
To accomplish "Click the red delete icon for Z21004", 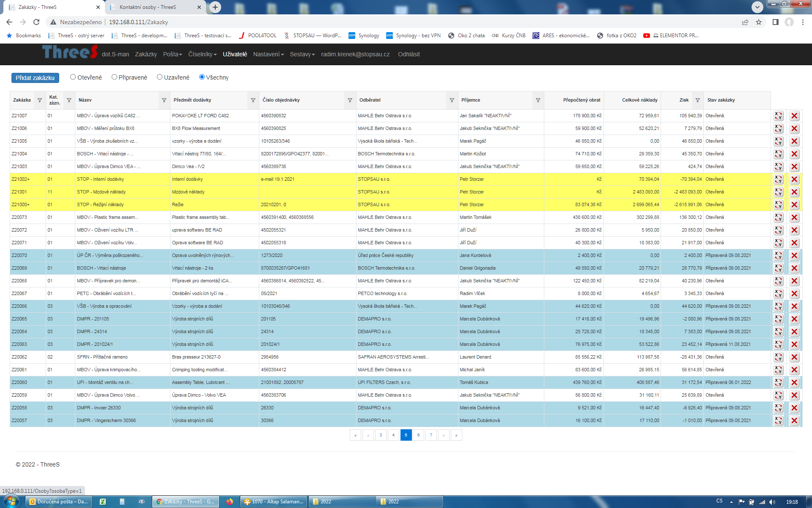I will point(794,154).
